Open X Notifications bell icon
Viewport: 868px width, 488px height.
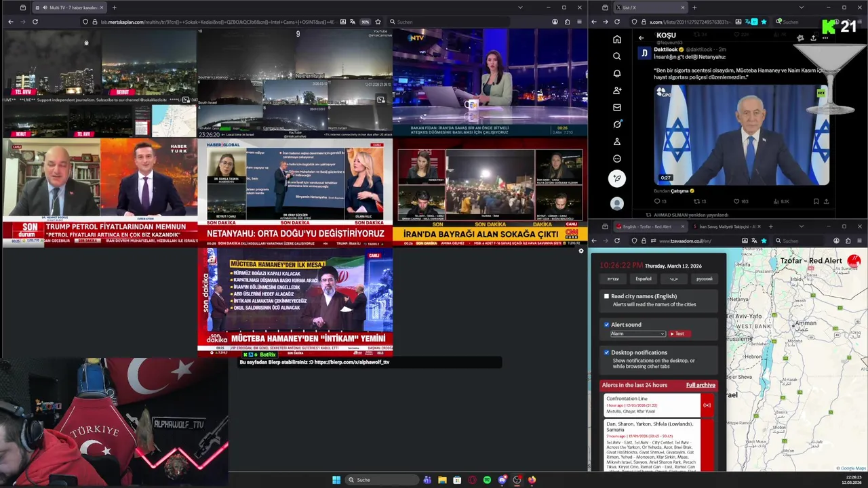617,73
